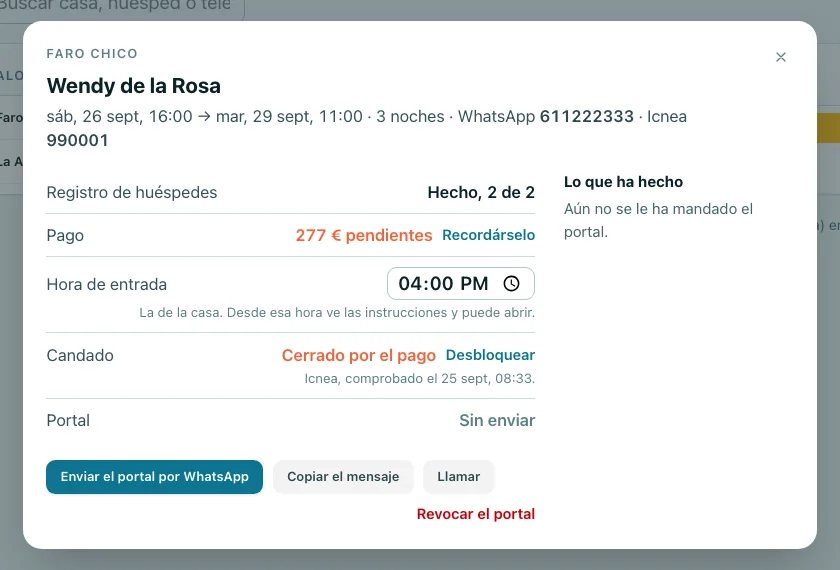Select the Icnea code 990001
This screenshot has height=570, width=840.
[78, 140]
